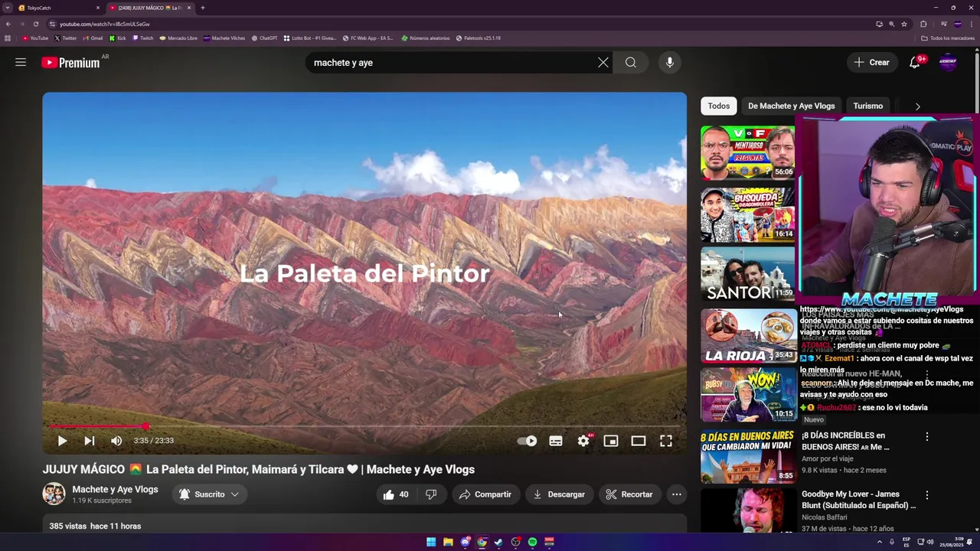Open options for Goodbye My Lover video
The image size is (980, 551).
pos(927,495)
